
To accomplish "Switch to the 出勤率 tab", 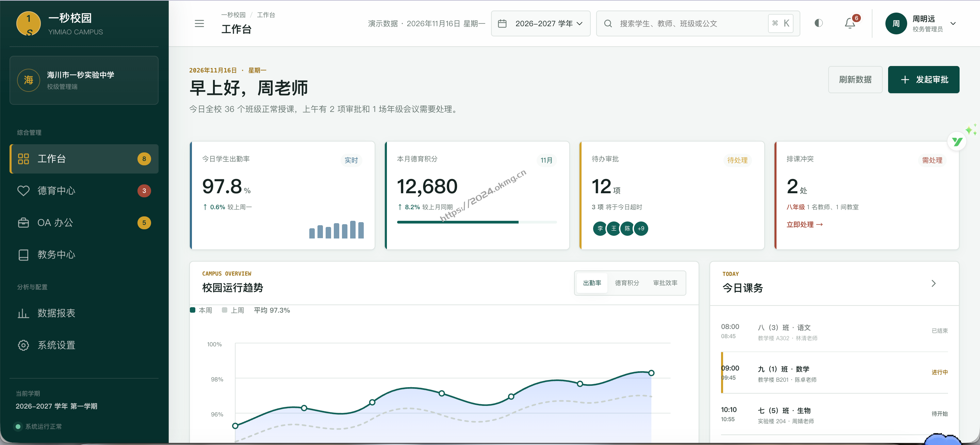I will pos(592,283).
